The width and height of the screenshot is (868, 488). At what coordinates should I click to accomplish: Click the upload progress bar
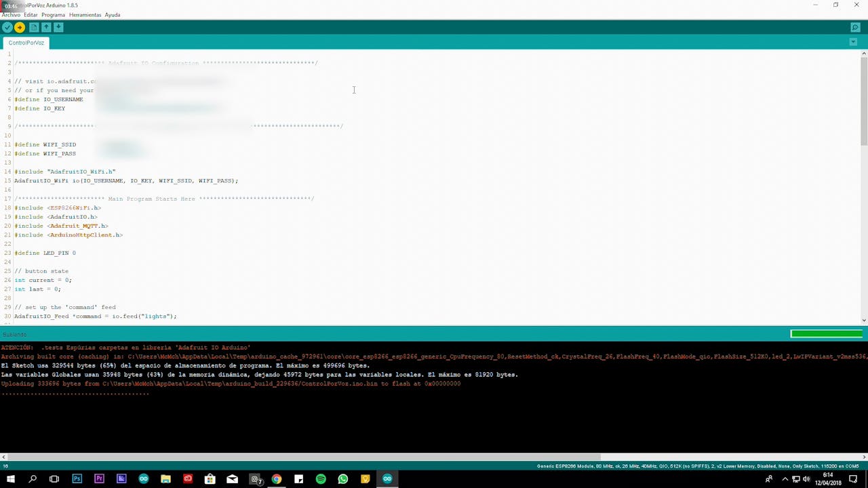(826, 333)
